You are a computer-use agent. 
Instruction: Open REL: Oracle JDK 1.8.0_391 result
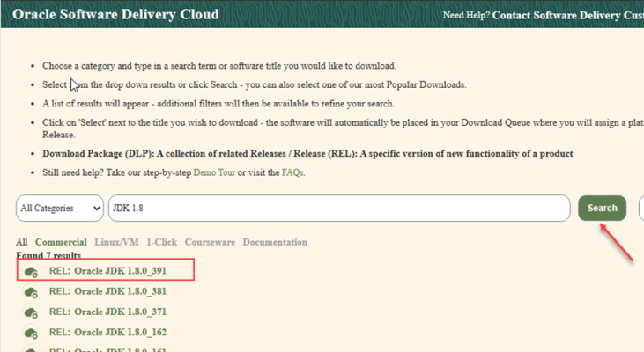pos(107,271)
